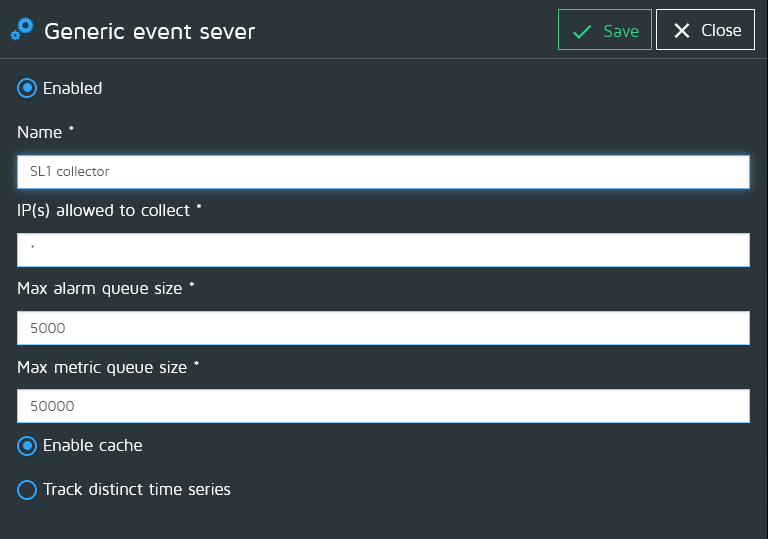
Task: Focus the Name field containing SL1 collector
Action: click(383, 171)
